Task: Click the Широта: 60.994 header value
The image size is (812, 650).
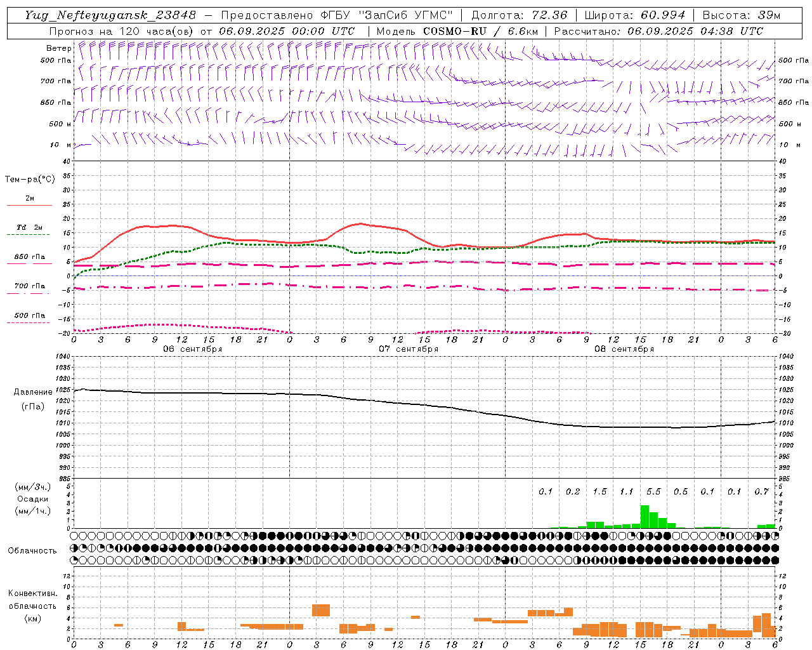Action: 634,15
